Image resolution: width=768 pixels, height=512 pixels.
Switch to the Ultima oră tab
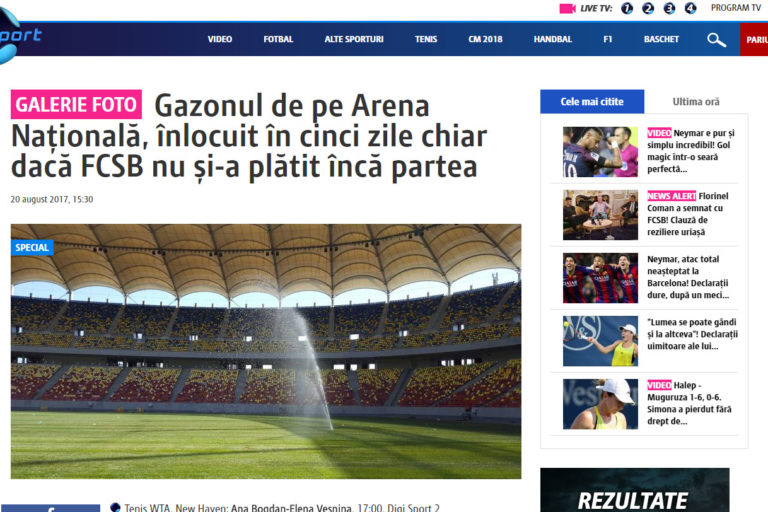coord(696,102)
